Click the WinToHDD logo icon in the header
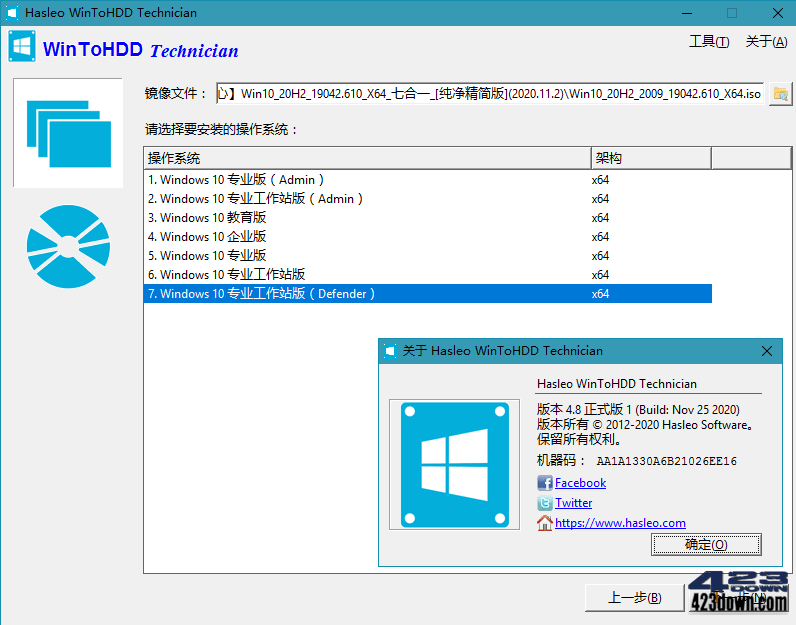 tap(22, 46)
